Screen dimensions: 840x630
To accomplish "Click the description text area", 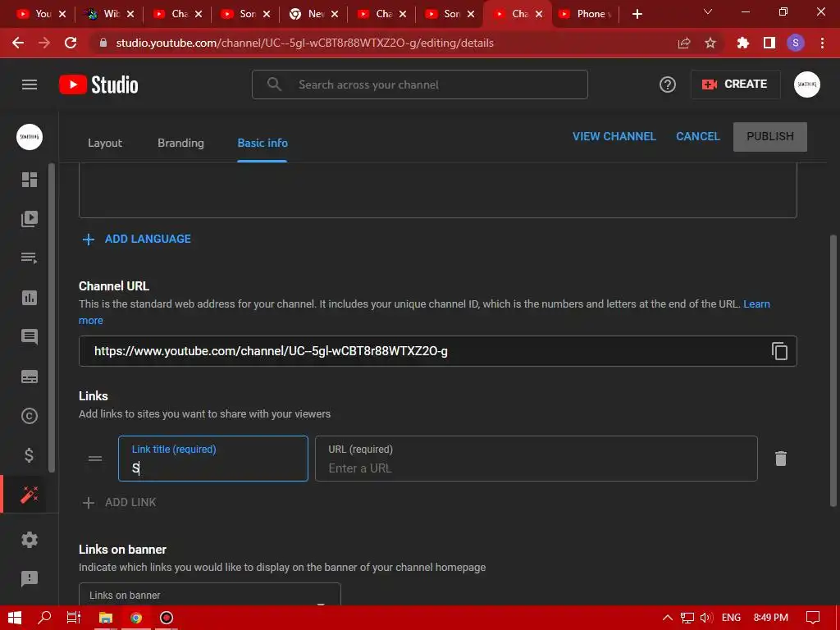I will pyautogui.click(x=438, y=190).
